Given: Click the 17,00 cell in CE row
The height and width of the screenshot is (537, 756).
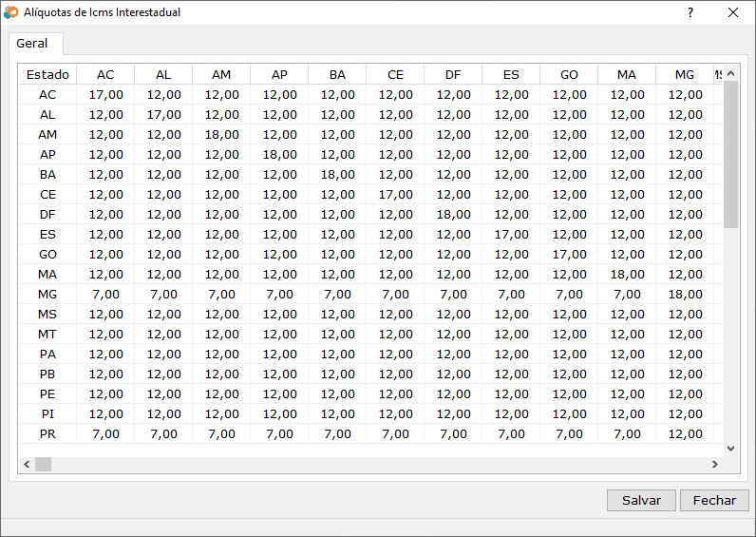Looking at the screenshot, I should [x=395, y=195].
